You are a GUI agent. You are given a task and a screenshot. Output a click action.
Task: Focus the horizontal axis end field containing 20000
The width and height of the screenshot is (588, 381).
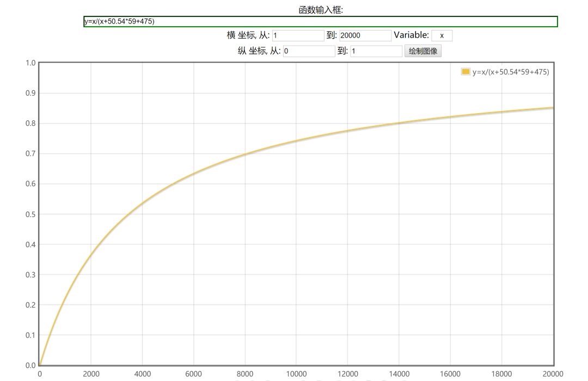tap(365, 35)
